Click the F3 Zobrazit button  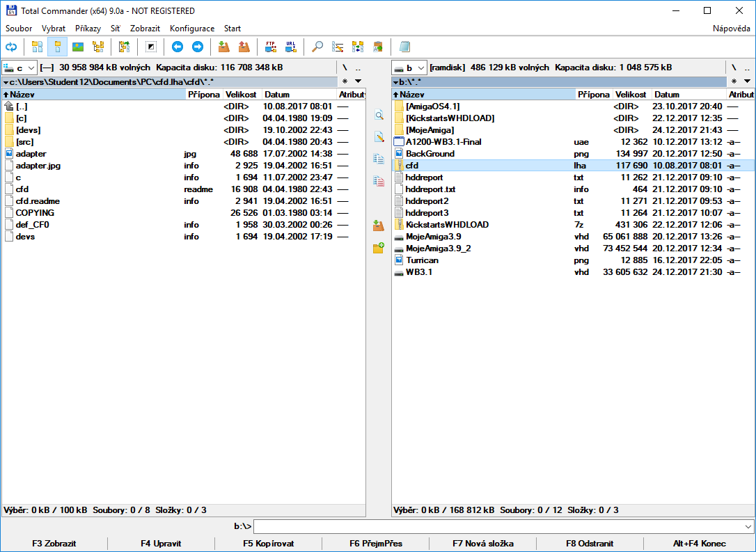(x=54, y=544)
